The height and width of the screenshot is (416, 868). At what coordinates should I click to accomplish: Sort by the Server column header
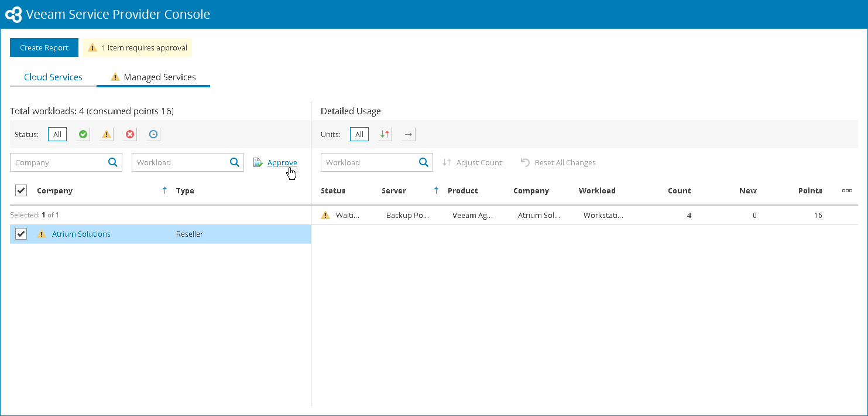[x=394, y=190]
